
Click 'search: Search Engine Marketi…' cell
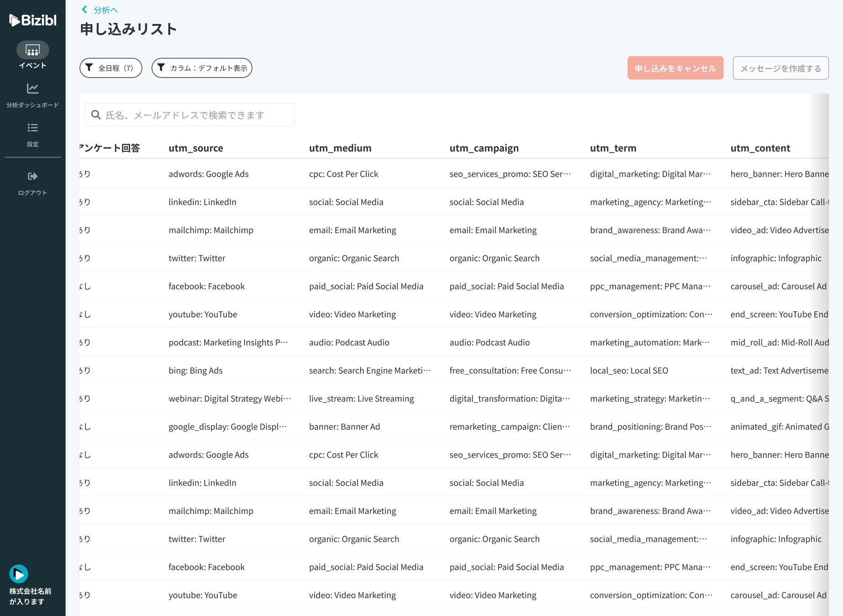(370, 371)
